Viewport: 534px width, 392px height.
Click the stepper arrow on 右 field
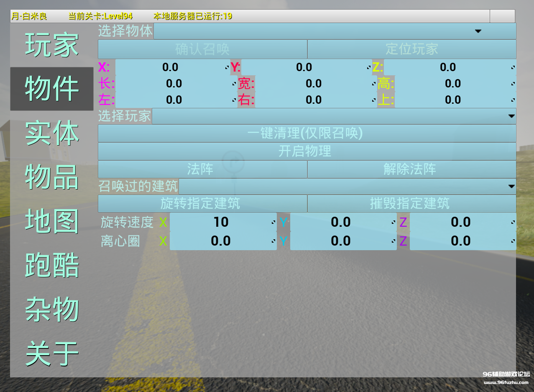374,100
